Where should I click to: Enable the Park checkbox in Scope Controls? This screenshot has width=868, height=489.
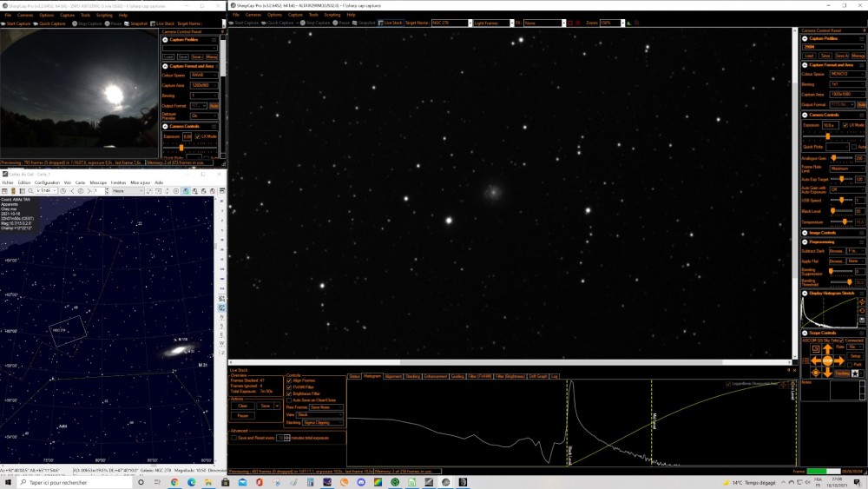pyautogui.click(x=850, y=365)
